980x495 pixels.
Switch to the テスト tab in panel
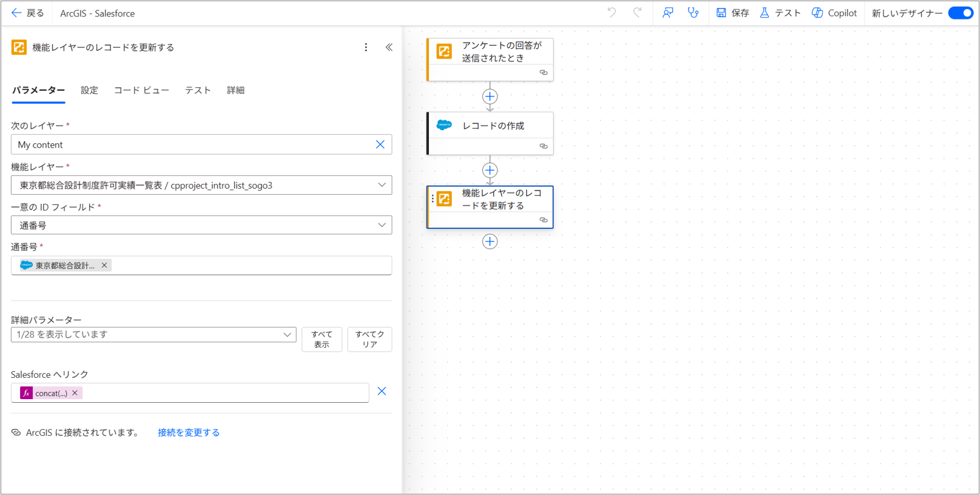pyautogui.click(x=198, y=90)
